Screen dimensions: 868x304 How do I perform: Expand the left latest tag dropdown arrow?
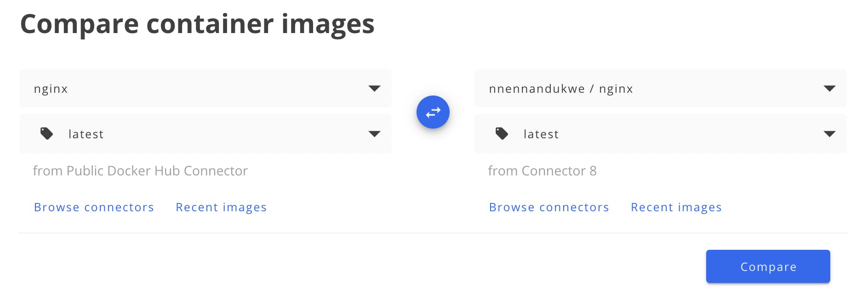[x=374, y=134]
